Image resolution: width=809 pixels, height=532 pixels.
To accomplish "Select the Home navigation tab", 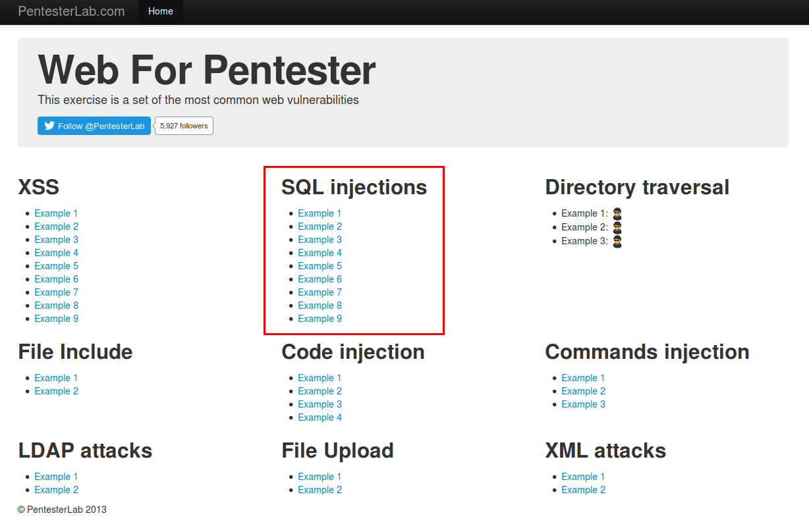I will pos(160,11).
